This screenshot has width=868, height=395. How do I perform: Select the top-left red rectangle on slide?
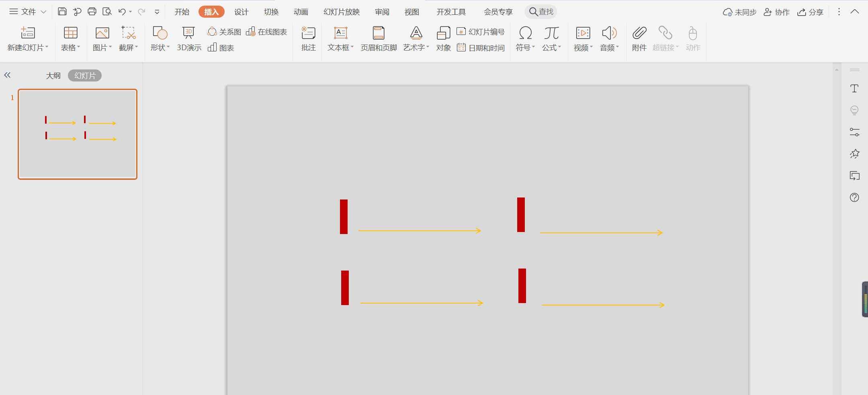[344, 216]
